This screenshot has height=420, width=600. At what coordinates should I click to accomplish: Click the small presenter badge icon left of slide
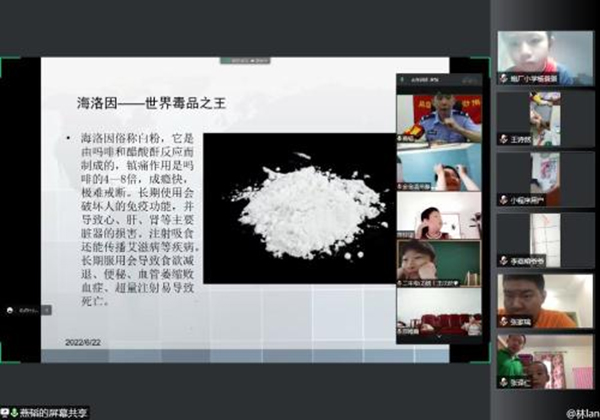(8, 309)
